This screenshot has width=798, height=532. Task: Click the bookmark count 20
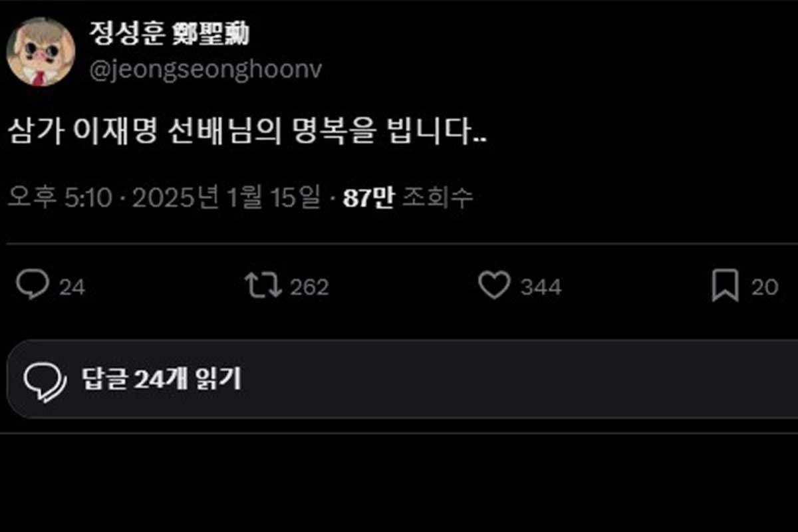(x=765, y=287)
